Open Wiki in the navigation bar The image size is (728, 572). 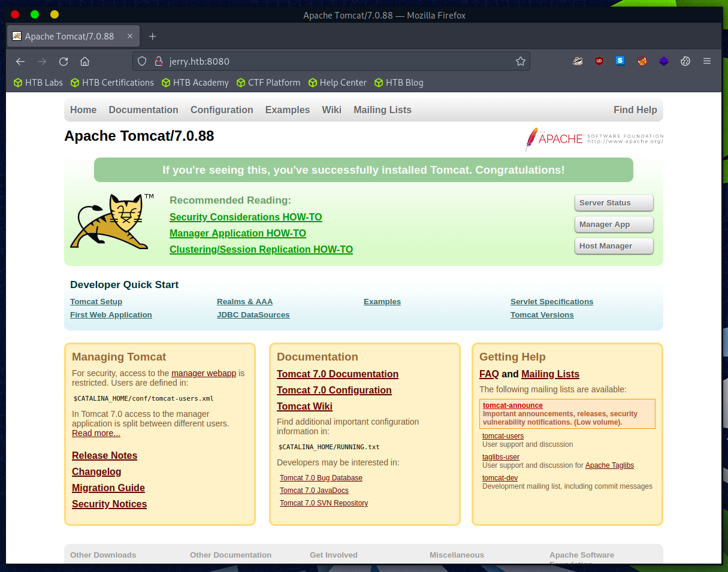(332, 110)
